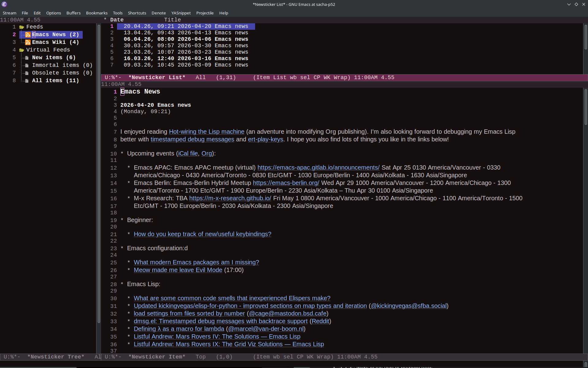
Task: Click the RSS icon beside Emacs Wiki
Action: 28,42
